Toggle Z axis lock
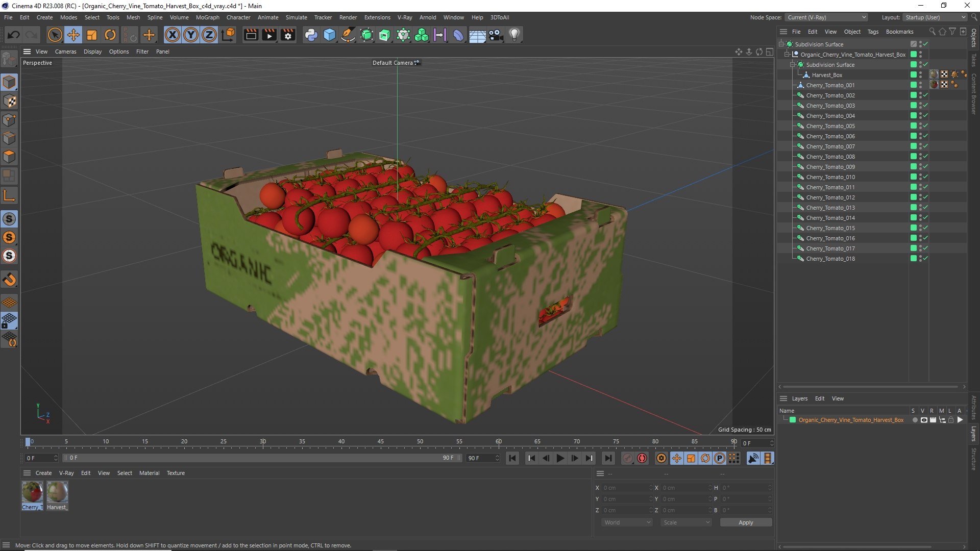Image resolution: width=980 pixels, height=551 pixels. (209, 35)
